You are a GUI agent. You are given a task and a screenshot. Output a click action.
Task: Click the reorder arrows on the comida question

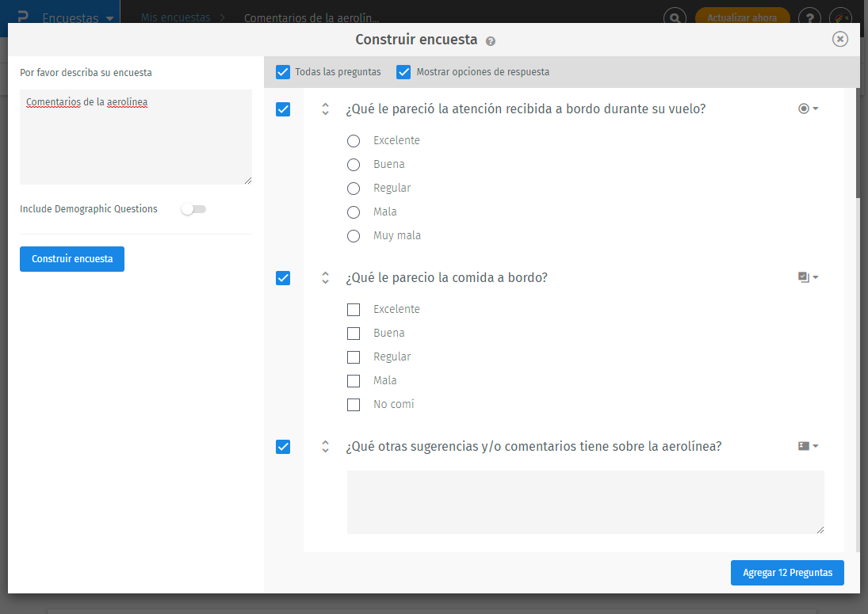tap(325, 278)
